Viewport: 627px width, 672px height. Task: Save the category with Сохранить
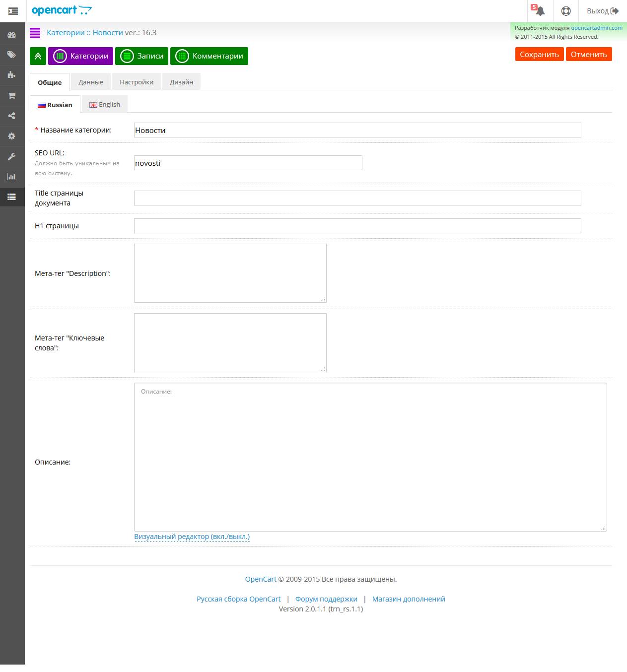click(x=539, y=55)
